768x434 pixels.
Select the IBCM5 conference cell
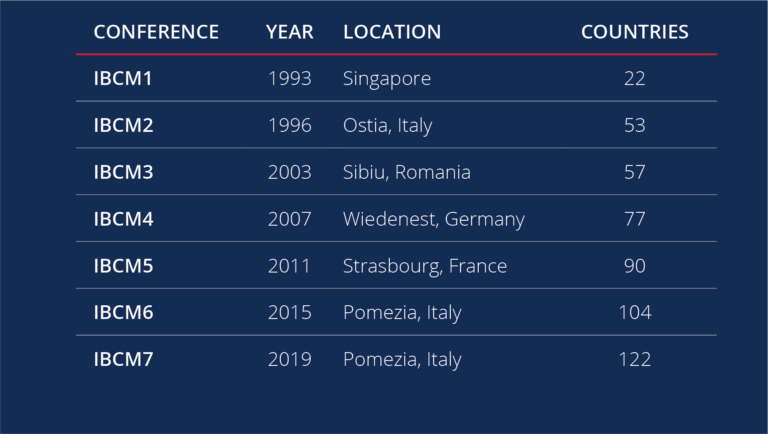click(x=123, y=266)
